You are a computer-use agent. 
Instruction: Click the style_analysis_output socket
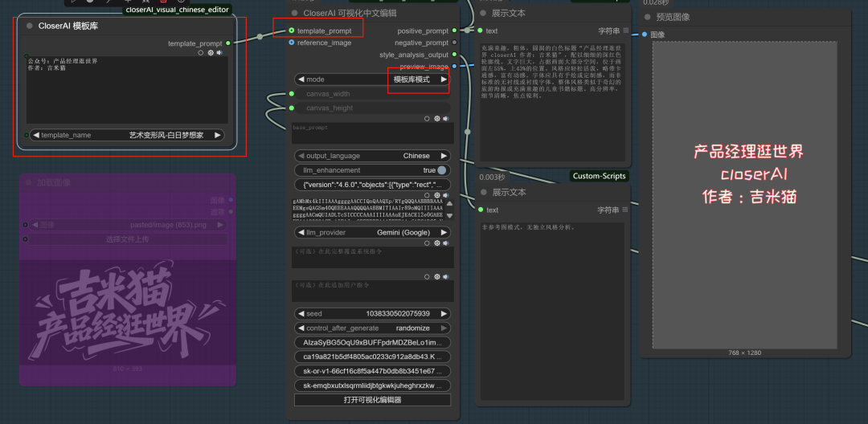(x=454, y=54)
